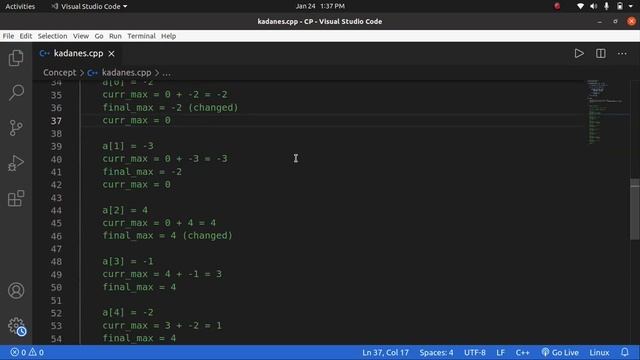Click the Linux configuration status item

coord(599,352)
